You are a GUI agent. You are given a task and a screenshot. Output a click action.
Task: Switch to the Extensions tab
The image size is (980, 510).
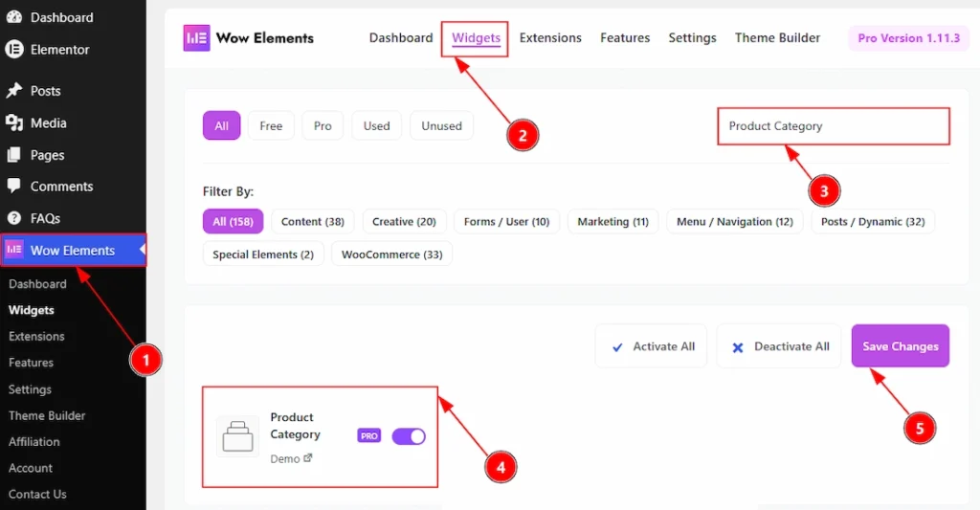point(550,38)
